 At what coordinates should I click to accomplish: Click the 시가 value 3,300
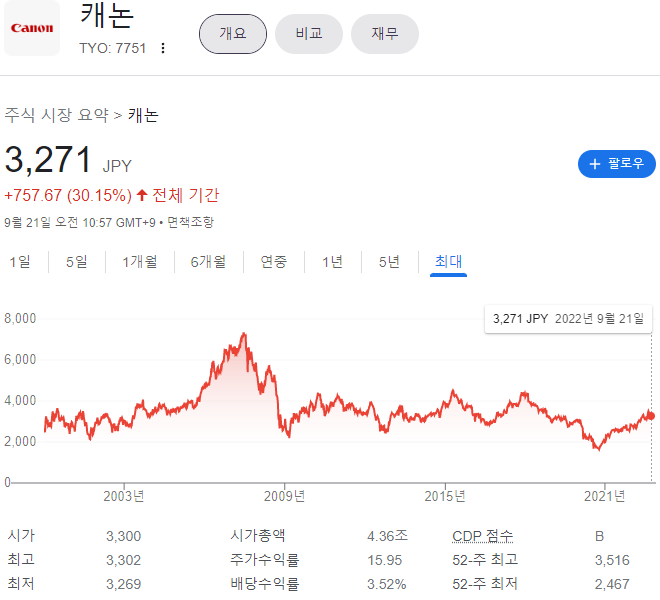[x=123, y=536]
